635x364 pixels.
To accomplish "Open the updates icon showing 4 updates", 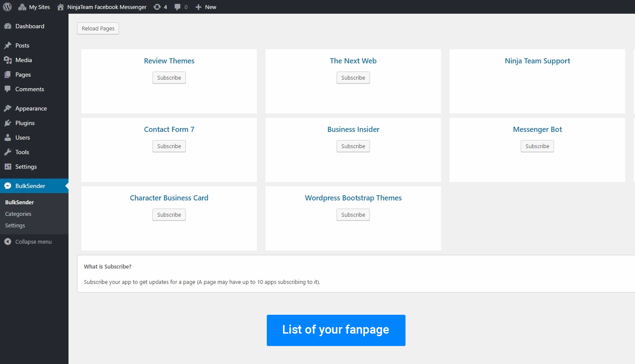I will [160, 6].
